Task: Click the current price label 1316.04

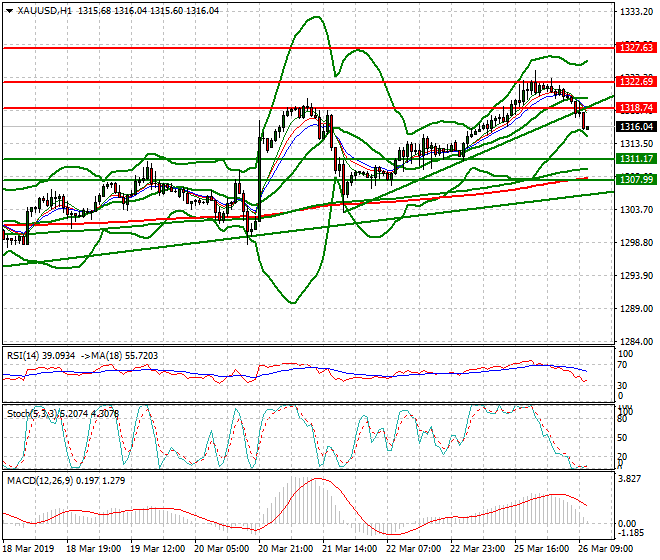Action: point(636,126)
